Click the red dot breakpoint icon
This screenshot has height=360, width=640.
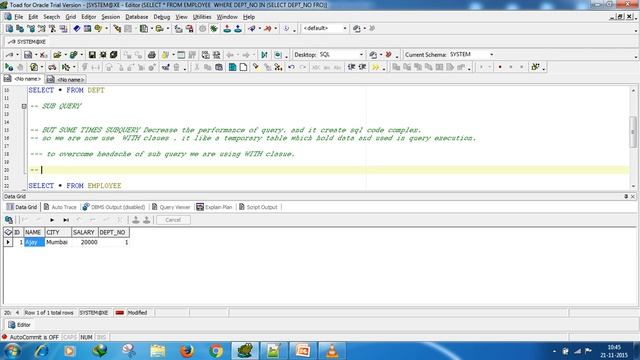pos(500,67)
